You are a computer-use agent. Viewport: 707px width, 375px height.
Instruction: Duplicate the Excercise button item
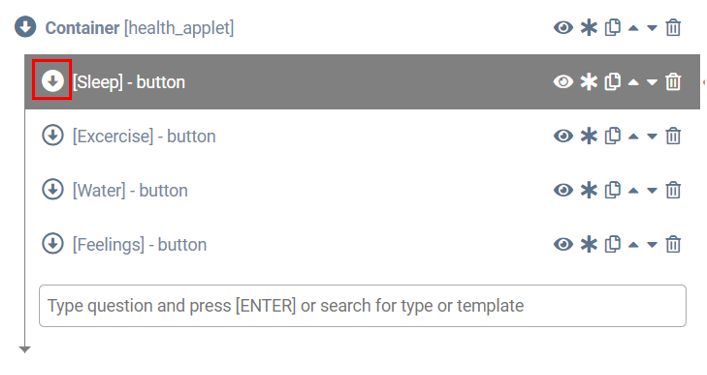[612, 136]
